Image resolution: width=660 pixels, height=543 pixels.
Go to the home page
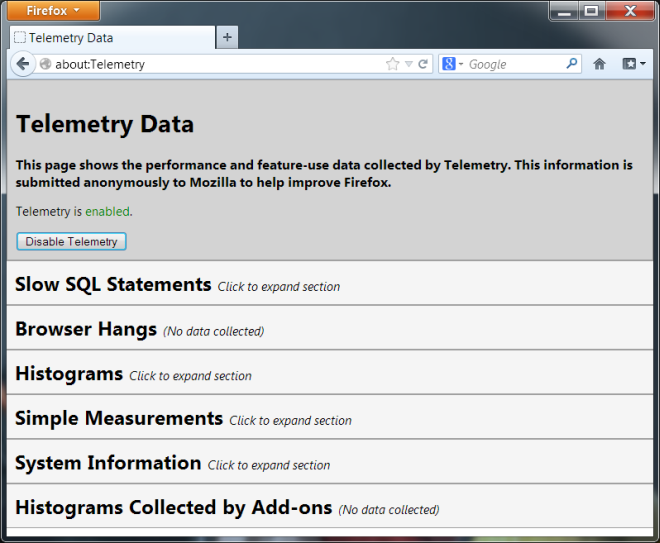click(599, 64)
